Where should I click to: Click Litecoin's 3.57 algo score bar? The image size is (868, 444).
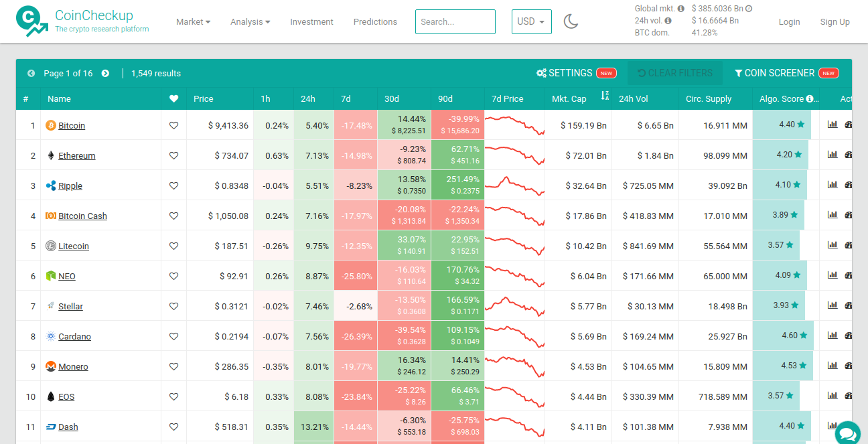[776, 245]
